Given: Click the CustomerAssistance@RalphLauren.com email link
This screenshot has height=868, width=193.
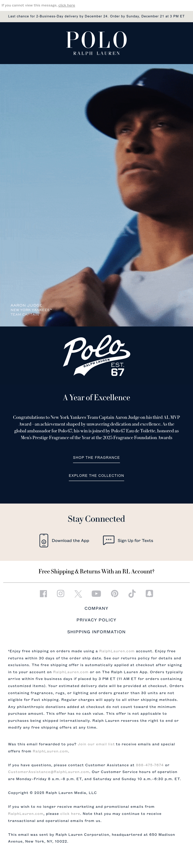Looking at the screenshot, I should (49, 772).
